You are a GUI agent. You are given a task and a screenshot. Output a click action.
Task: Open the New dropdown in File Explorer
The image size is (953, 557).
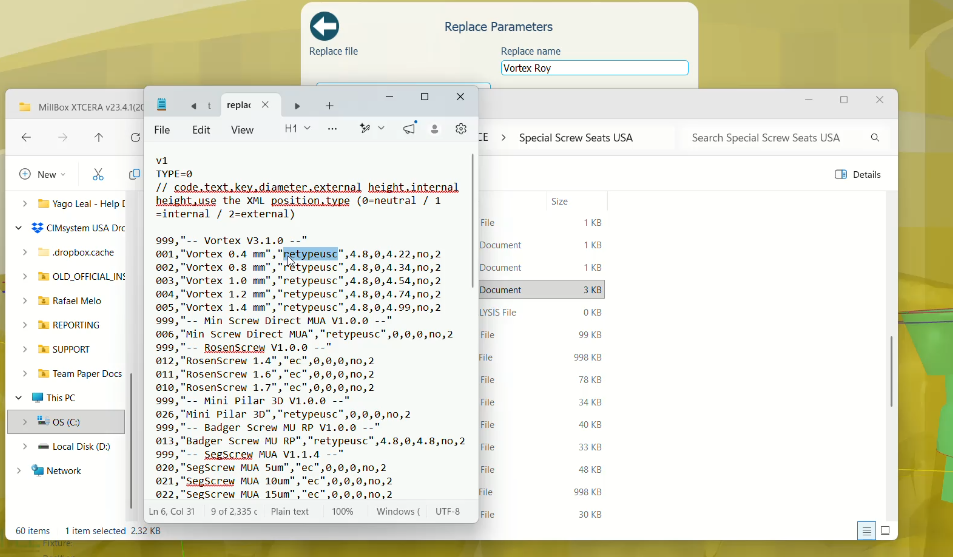(42, 175)
